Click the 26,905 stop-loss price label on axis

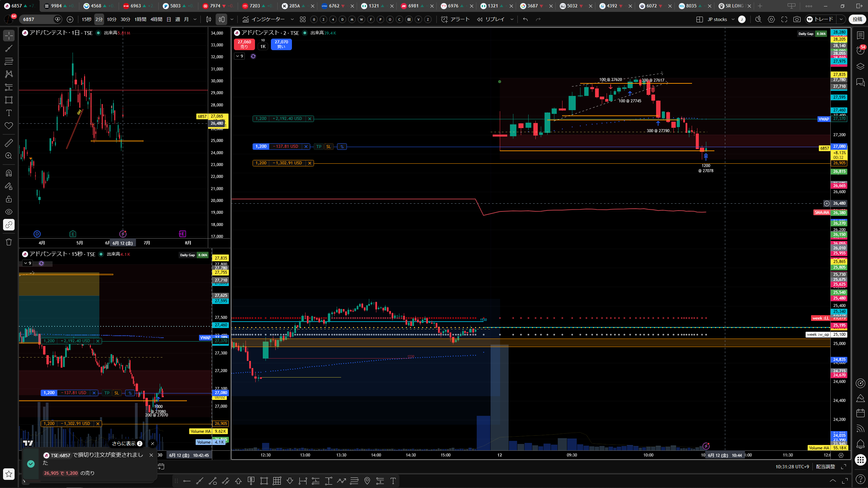click(839, 163)
